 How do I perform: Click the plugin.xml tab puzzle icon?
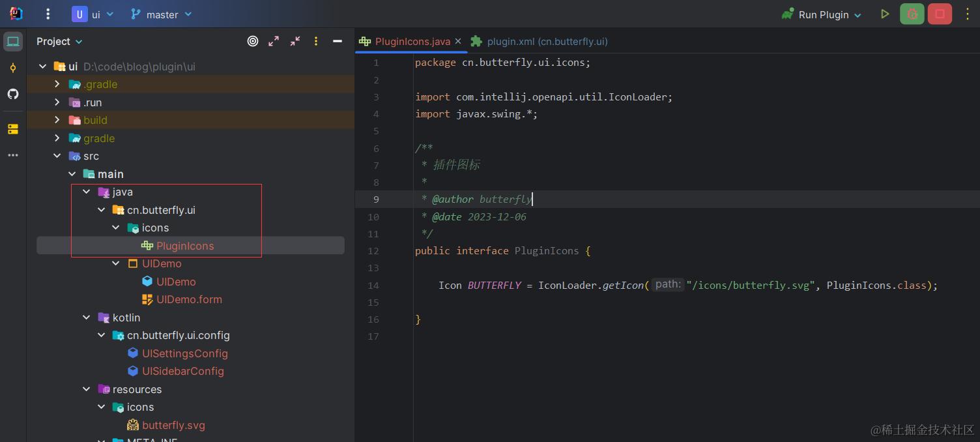click(477, 41)
